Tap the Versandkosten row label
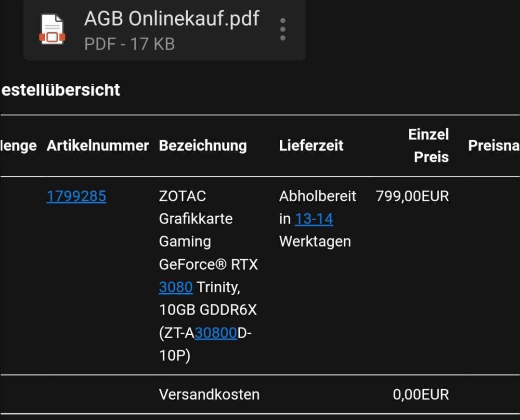 click(209, 394)
